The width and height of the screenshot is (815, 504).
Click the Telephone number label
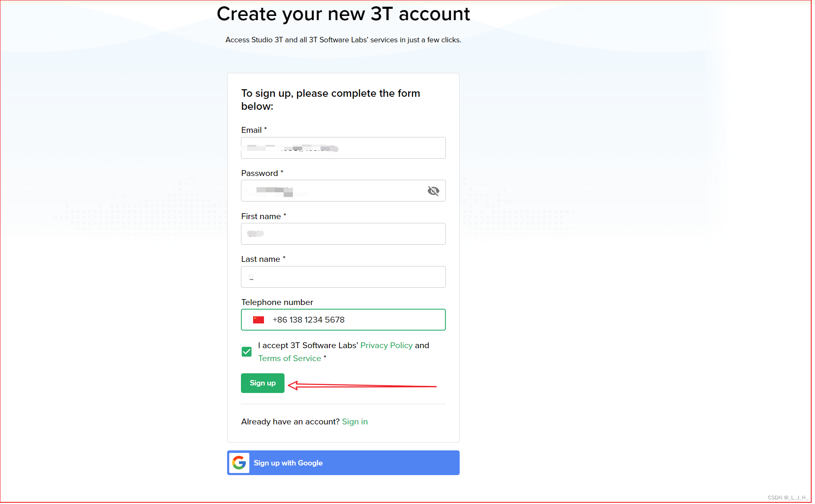(277, 302)
